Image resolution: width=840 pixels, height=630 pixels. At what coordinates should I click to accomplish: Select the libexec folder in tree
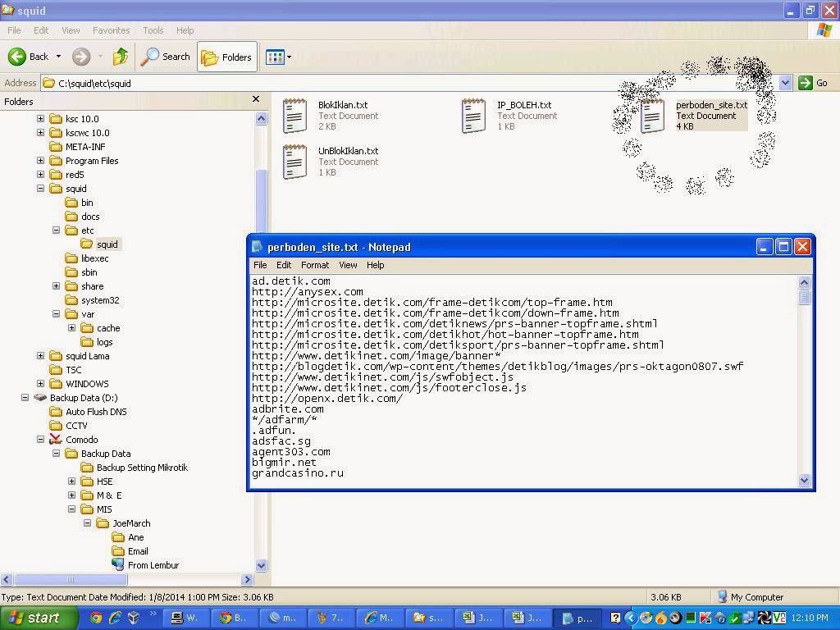[87, 258]
